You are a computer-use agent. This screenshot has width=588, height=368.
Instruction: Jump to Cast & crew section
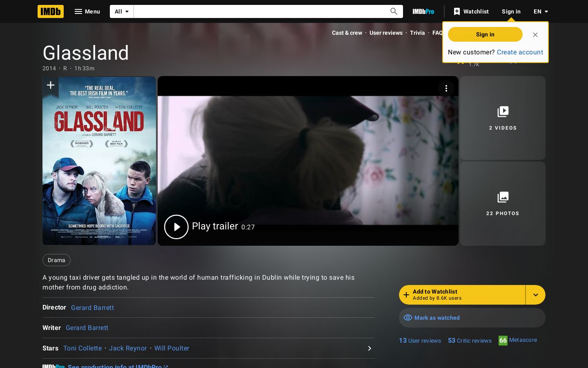(347, 33)
